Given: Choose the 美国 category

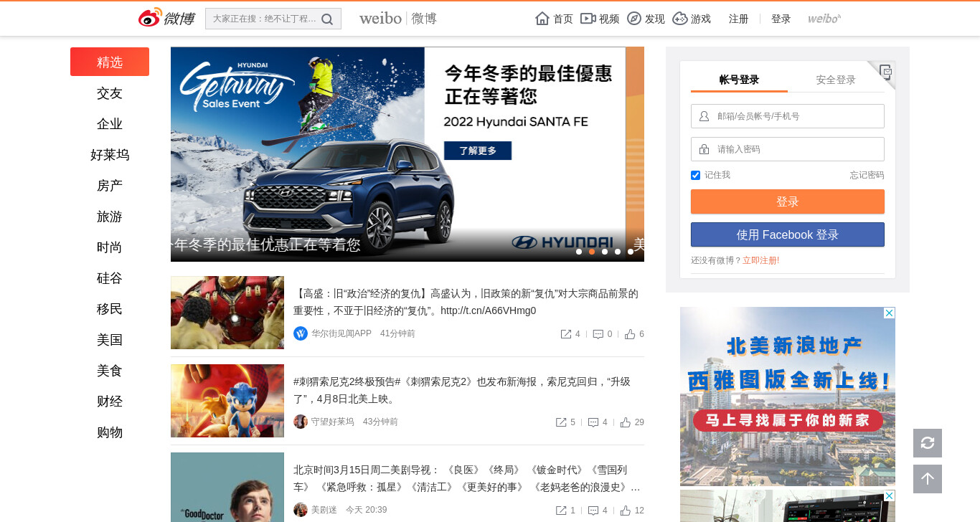Looking at the screenshot, I should (110, 340).
